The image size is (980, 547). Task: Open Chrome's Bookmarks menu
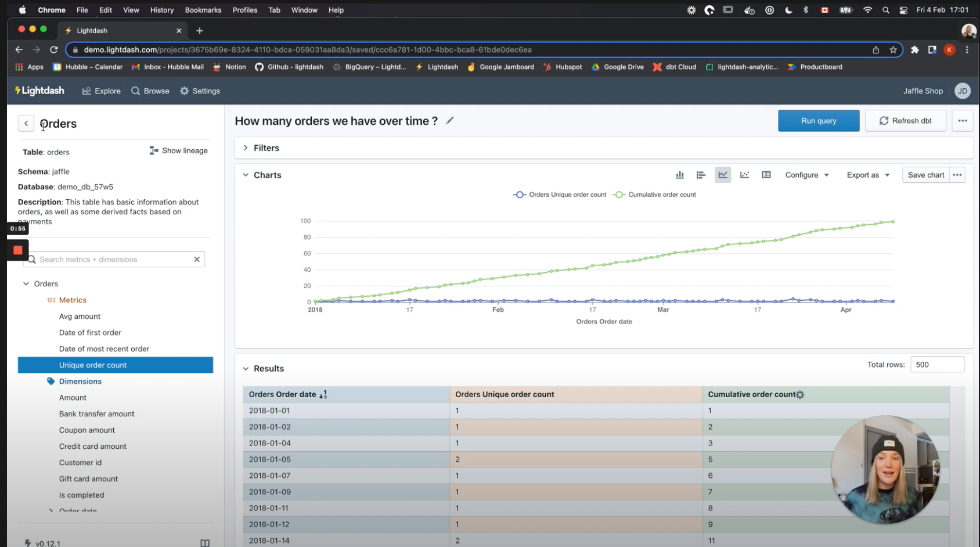coord(203,10)
